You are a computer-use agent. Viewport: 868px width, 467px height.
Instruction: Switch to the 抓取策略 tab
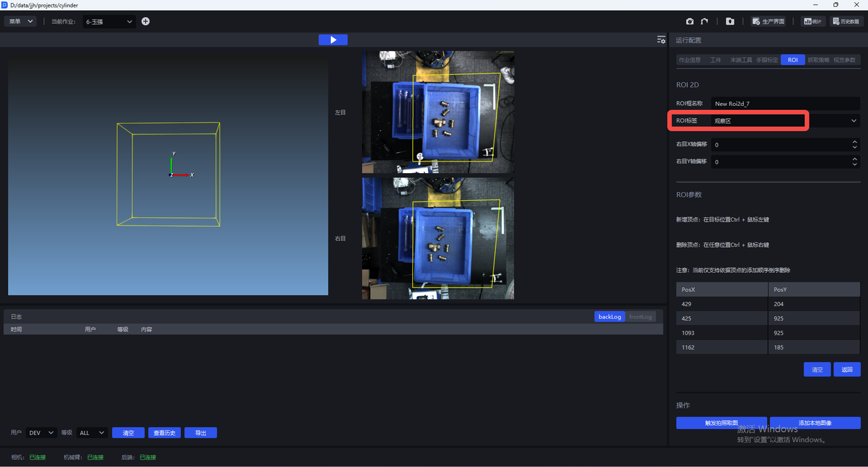click(818, 60)
